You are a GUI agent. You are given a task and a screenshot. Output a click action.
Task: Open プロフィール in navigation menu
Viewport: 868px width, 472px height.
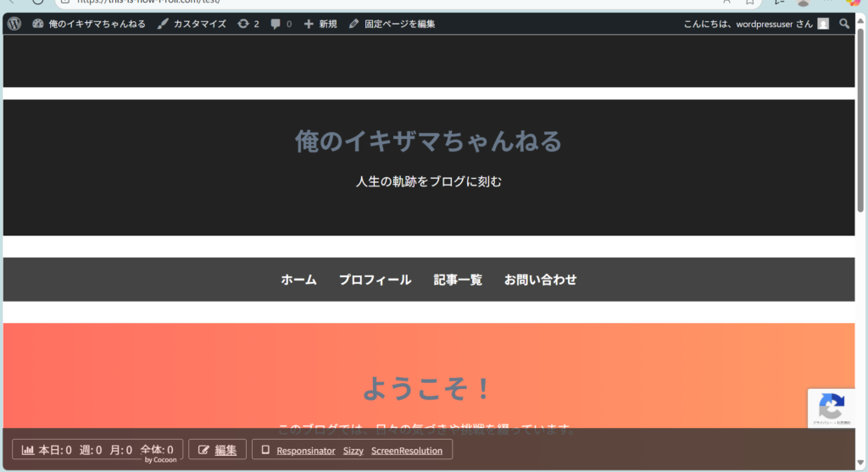[x=375, y=280]
